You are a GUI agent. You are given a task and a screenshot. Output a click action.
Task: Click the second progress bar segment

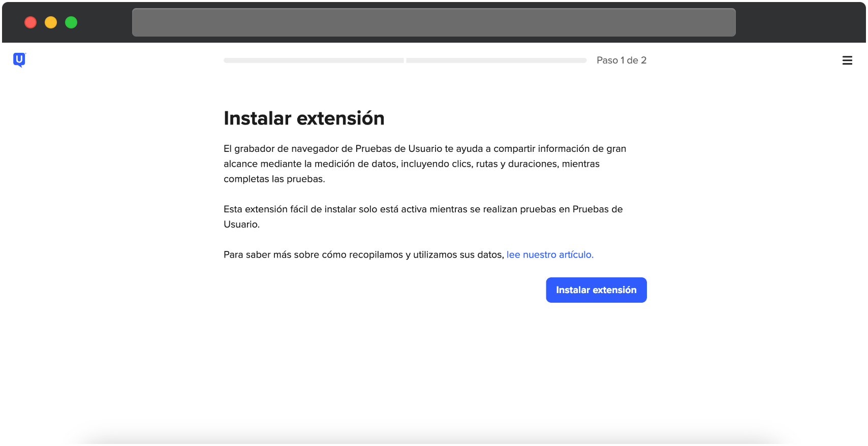(x=496, y=60)
